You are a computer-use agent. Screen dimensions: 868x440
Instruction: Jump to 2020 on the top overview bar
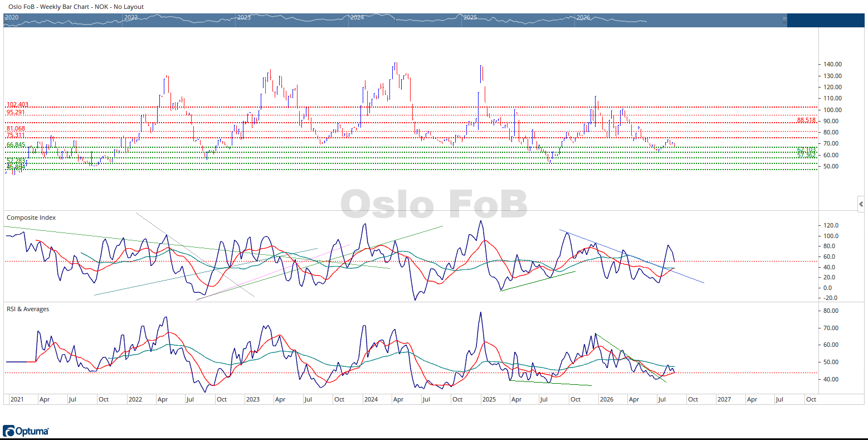click(x=12, y=17)
